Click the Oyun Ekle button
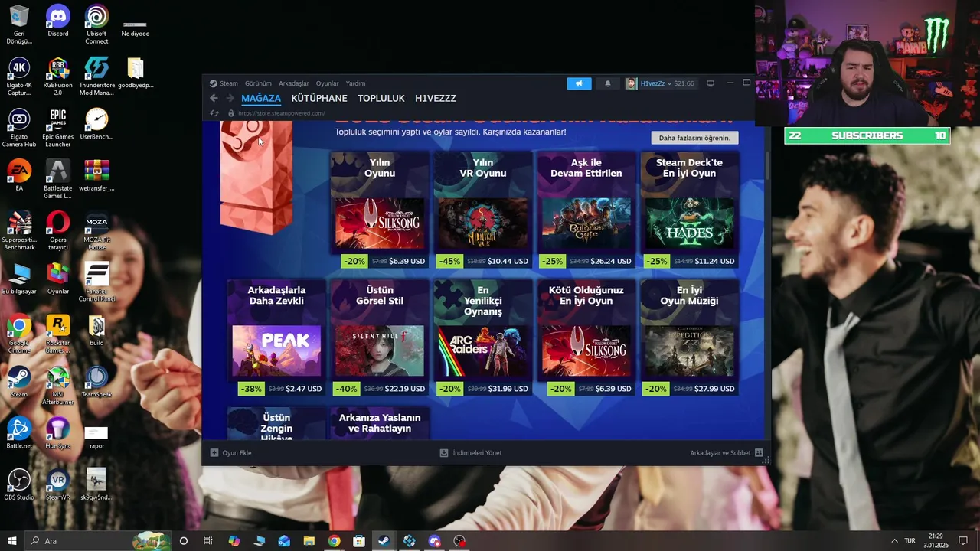This screenshot has height=551, width=980. pyautogui.click(x=230, y=453)
